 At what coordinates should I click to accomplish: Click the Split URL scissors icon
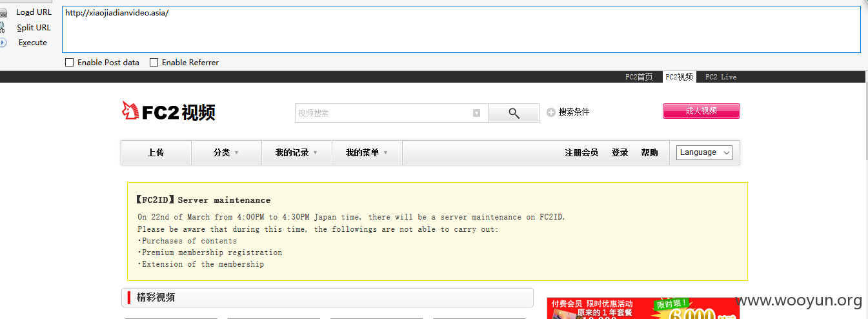[x=3, y=27]
